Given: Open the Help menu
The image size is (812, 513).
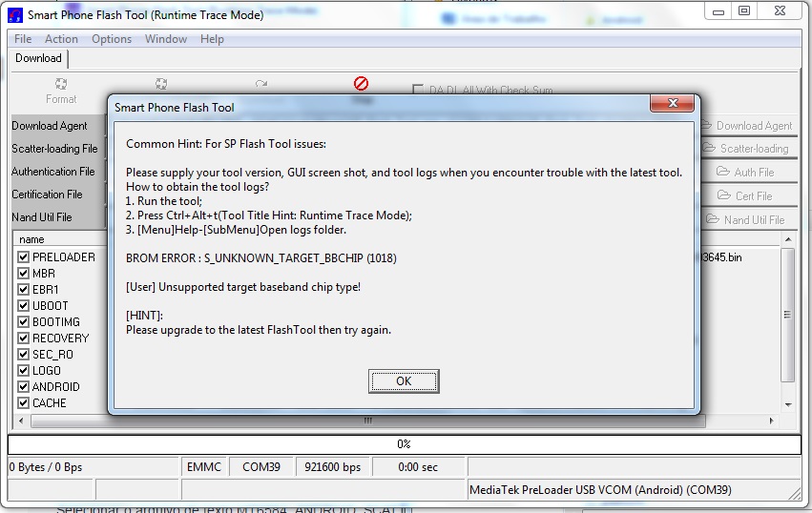Looking at the screenshot, I should [x=212, y=39].
